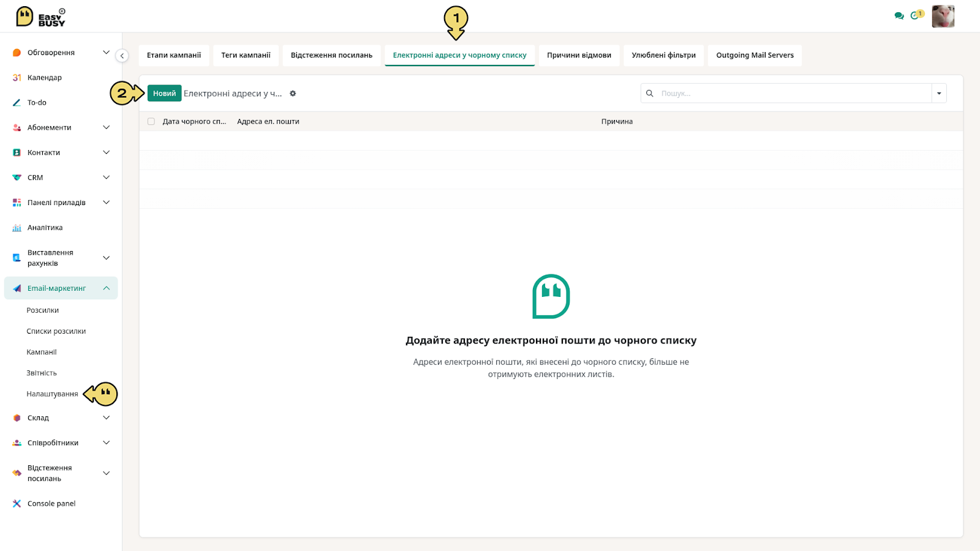The image size is (980, 551).
Task: Click the Console panel icon
Action: point(17,504)
